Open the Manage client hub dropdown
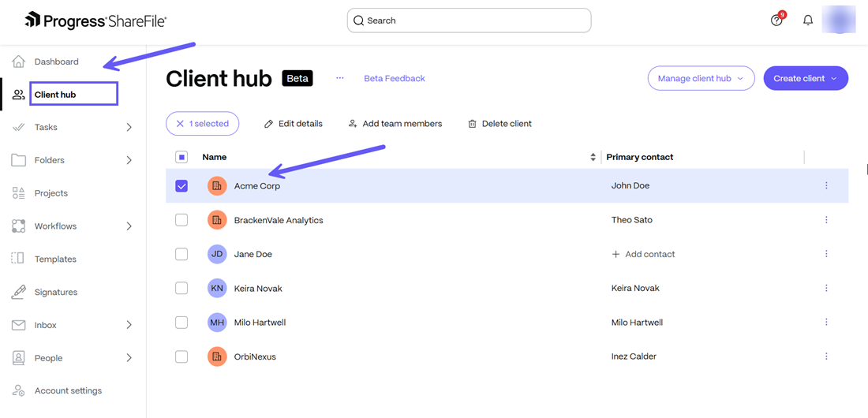The width and height of the screenshot is (868, 418). (x=701, y=79)
